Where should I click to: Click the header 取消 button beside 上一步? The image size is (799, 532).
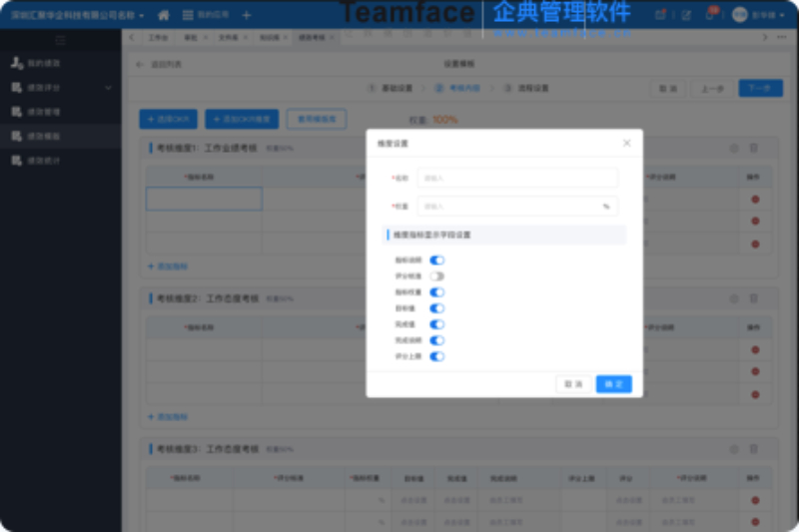pyautogui.click(x=668, y=89)
